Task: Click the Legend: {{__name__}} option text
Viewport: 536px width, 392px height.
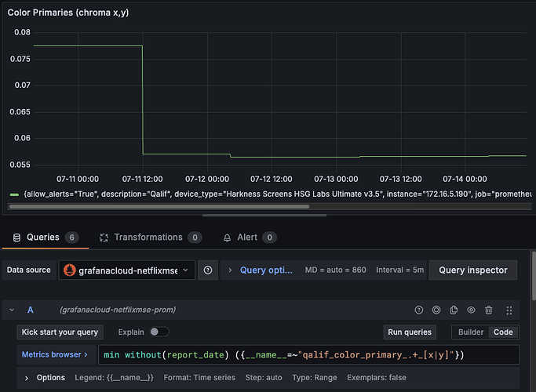Action: [x=114, y=378]
